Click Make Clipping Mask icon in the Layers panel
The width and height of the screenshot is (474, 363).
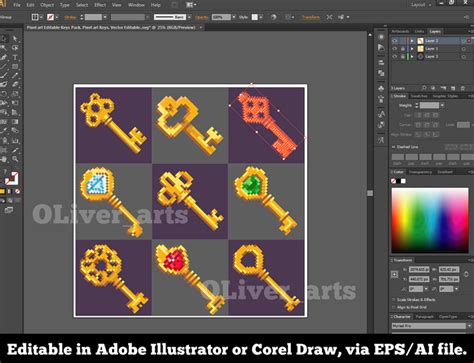[433, 88]
